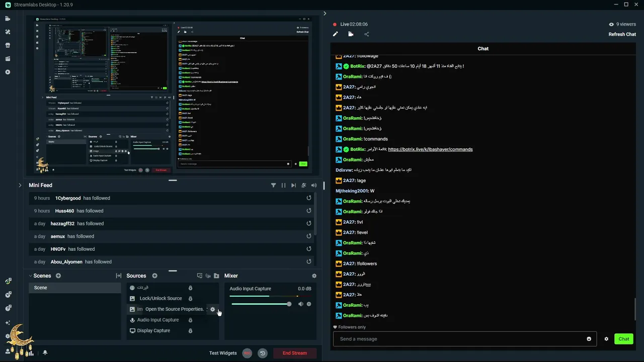Image resolution: width=644 pixels, height=362 pixels.
Task: Expand the Mini Feed side arrow
Action: [20, 185]
